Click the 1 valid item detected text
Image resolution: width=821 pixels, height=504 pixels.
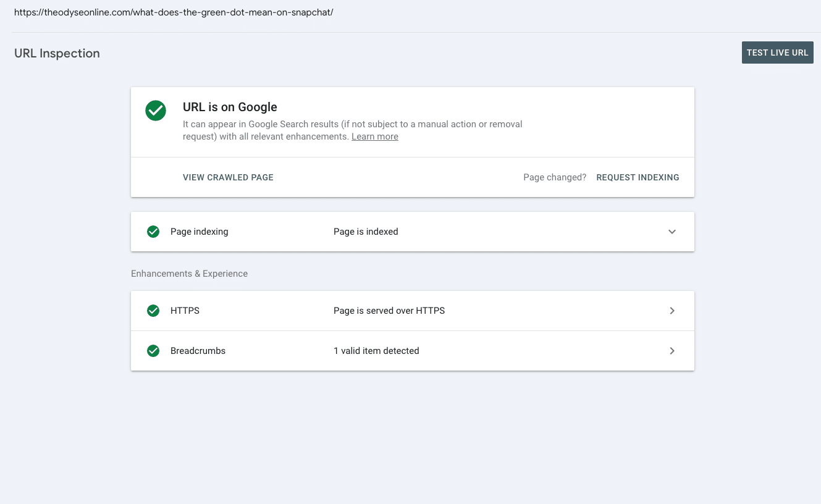coord(376,351)
